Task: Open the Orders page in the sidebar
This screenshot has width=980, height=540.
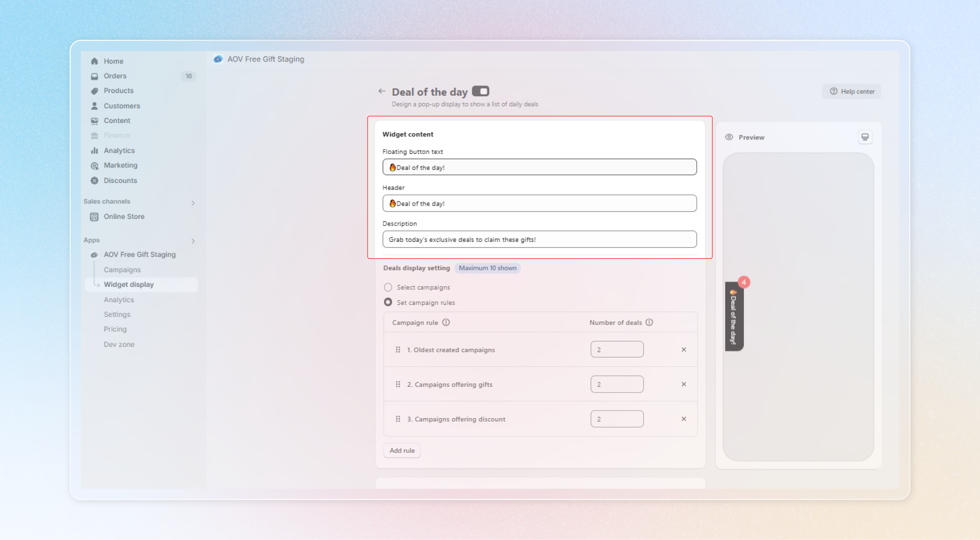Action: (x=115, y=76)
